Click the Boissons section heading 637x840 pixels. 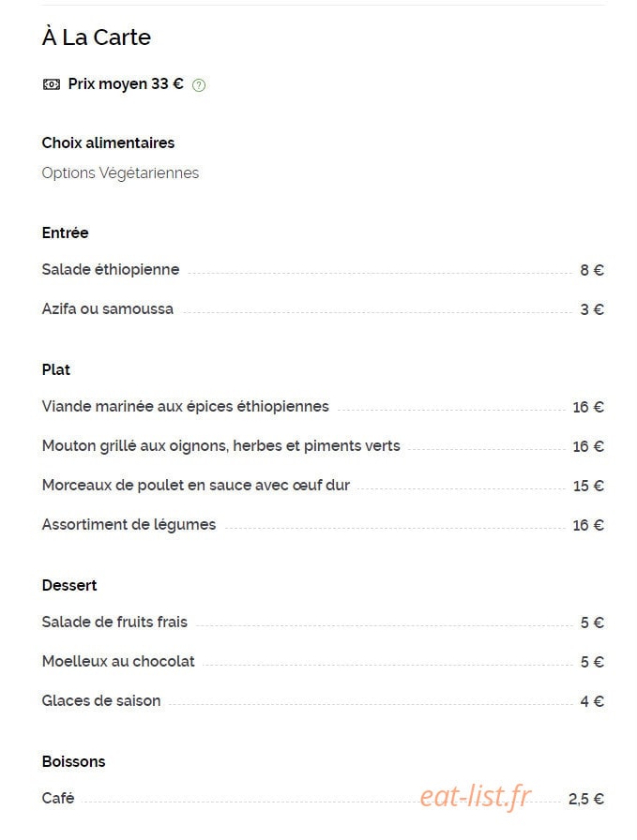[x=73, y=761]
